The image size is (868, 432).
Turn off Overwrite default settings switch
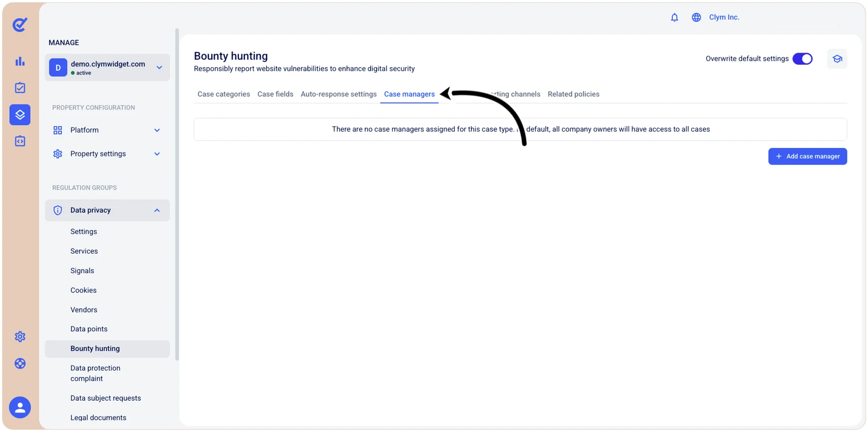coord(802,59)
